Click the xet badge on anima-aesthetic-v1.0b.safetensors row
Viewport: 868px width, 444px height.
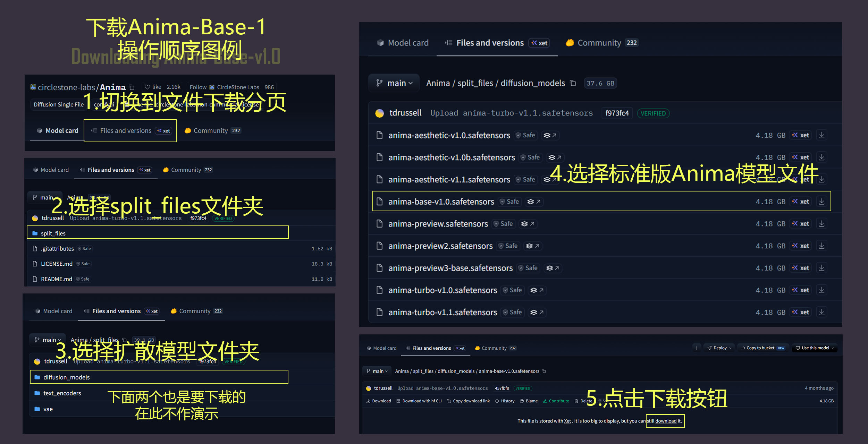801,157
